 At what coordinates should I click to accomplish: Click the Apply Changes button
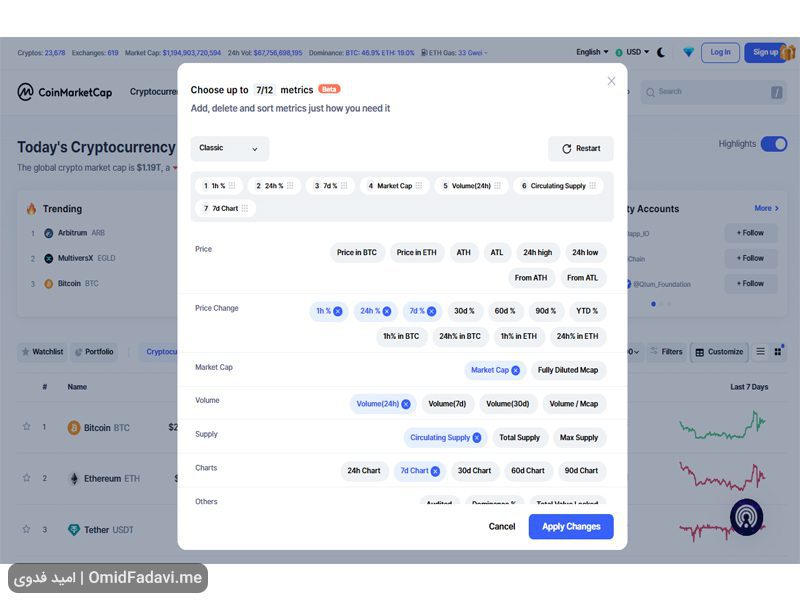(571, 527)
